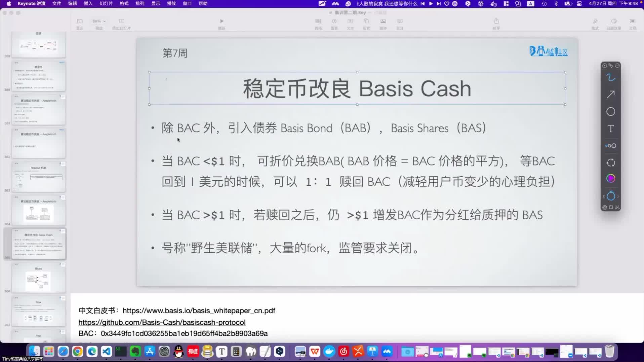Image resolution: width=644 pixels, height=362 pixels.
Task: Click the timer icon in annotation palette
Action: (610, 196)
